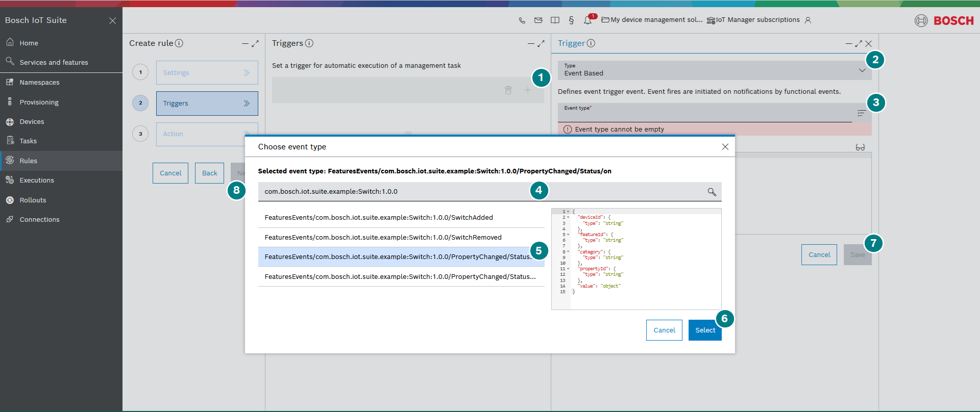Open the mail envelope icon in header

click(538, 20)
